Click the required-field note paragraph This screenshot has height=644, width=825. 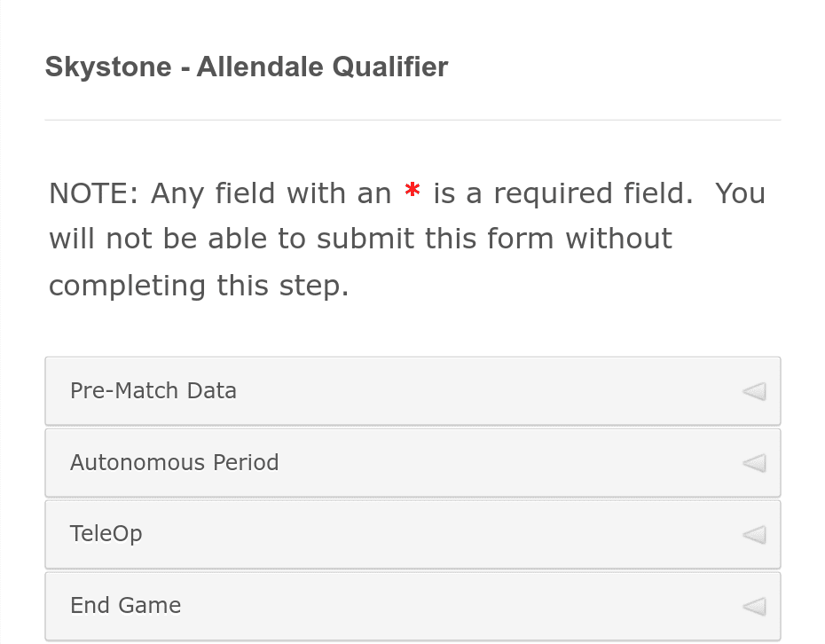[407, 239]
